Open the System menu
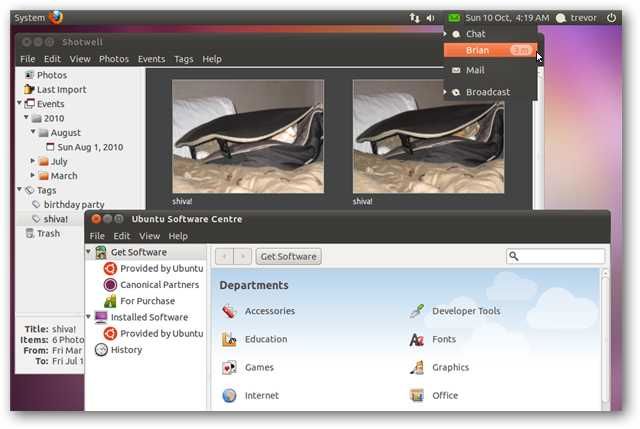The width and height of the screenshot is (640, 429). click(x=29, y=18)
